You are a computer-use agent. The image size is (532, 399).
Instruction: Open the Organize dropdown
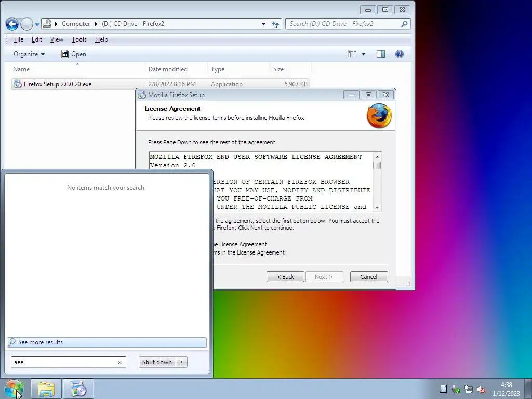pyautogui.click(x=29, y=54)
